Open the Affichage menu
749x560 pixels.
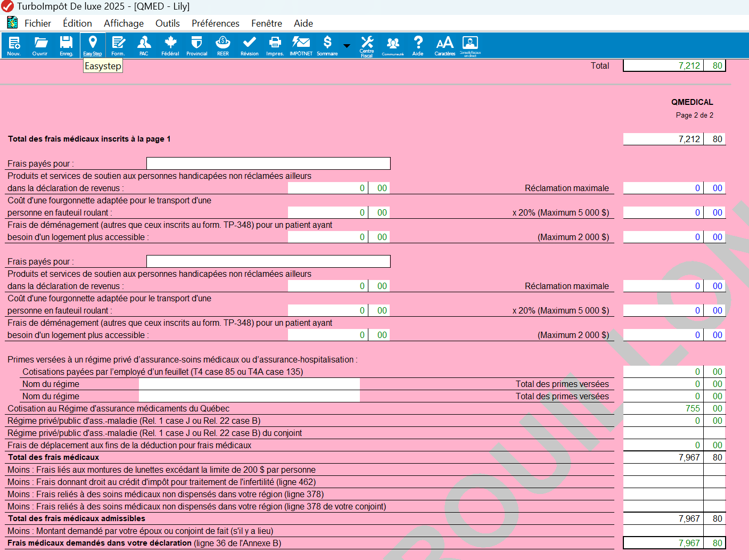pos(124,23)
